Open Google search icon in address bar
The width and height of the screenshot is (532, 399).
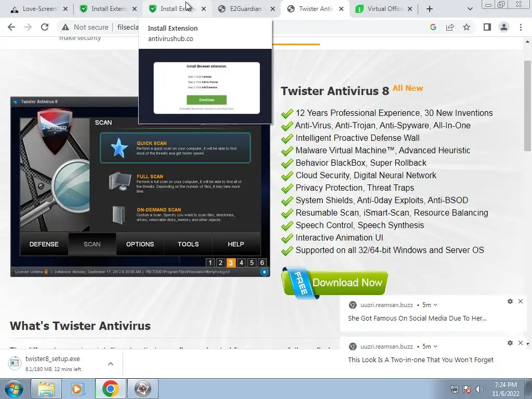point(433,27)
